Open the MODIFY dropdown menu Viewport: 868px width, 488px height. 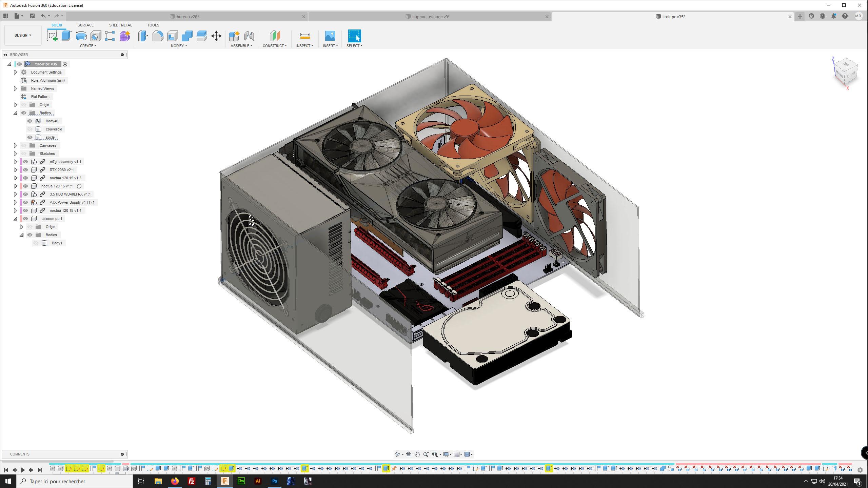pyautogui.click(x=178, y=45)
